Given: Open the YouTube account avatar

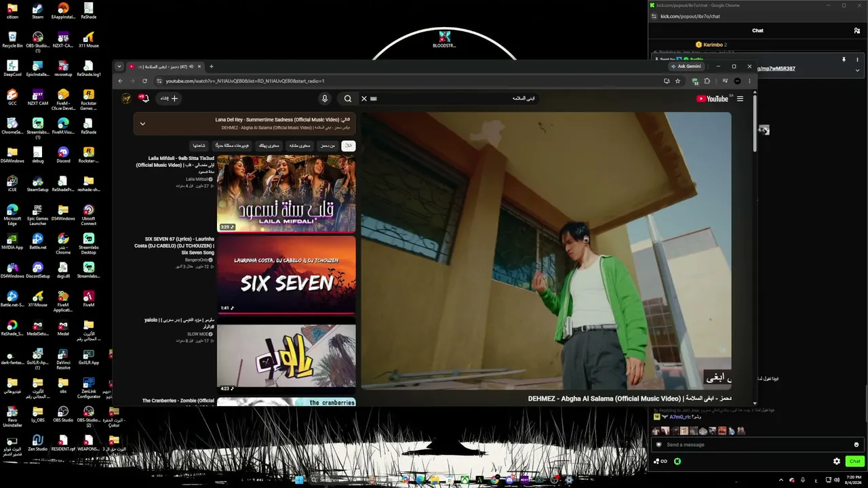Looking at the screenshot, I should [x=126, y=98].
